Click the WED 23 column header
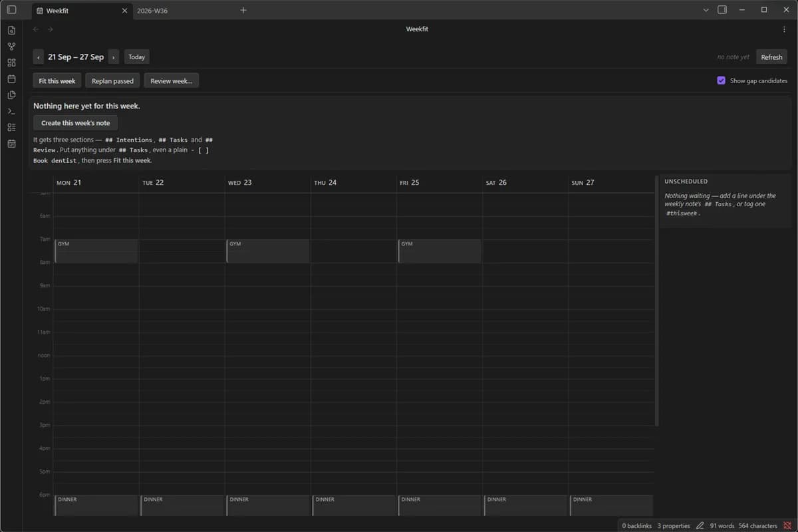The height and width of the screenshot is (532, 798). coord(267,183)
